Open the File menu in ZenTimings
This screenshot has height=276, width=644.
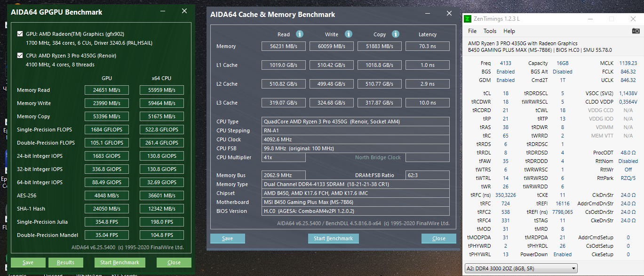coord(472,31)
